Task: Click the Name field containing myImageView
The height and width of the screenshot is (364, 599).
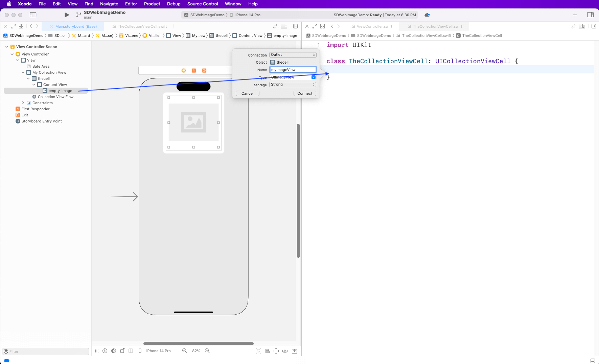Action: point(293,70)
